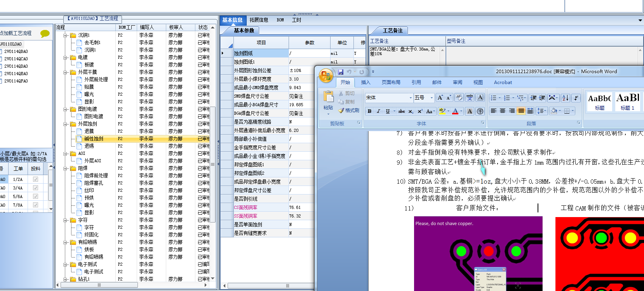Click the character border icon
This screenshot has width=644, height=291.
480,98
